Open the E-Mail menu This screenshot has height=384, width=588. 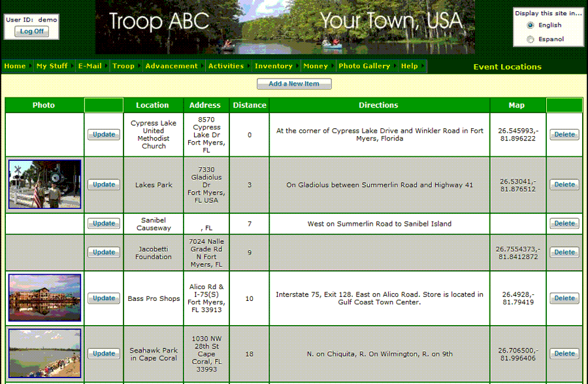click(x=93, y=66)
